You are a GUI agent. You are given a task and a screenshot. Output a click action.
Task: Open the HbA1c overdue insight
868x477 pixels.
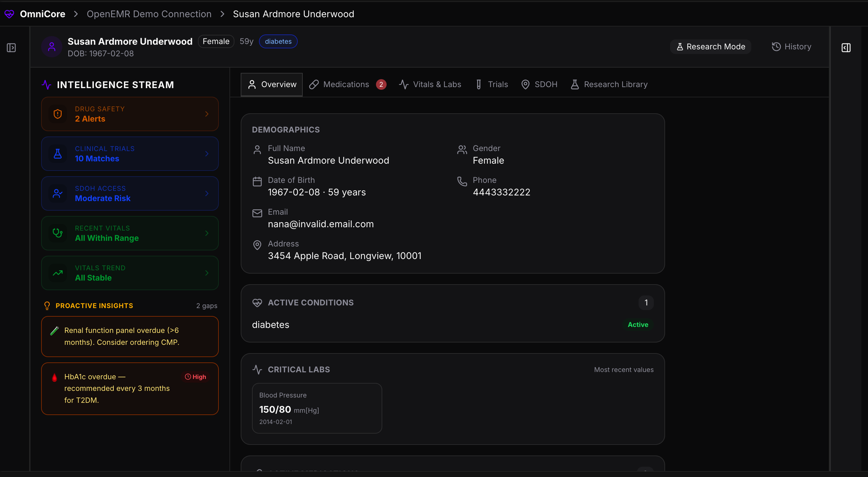click(130, 389)
